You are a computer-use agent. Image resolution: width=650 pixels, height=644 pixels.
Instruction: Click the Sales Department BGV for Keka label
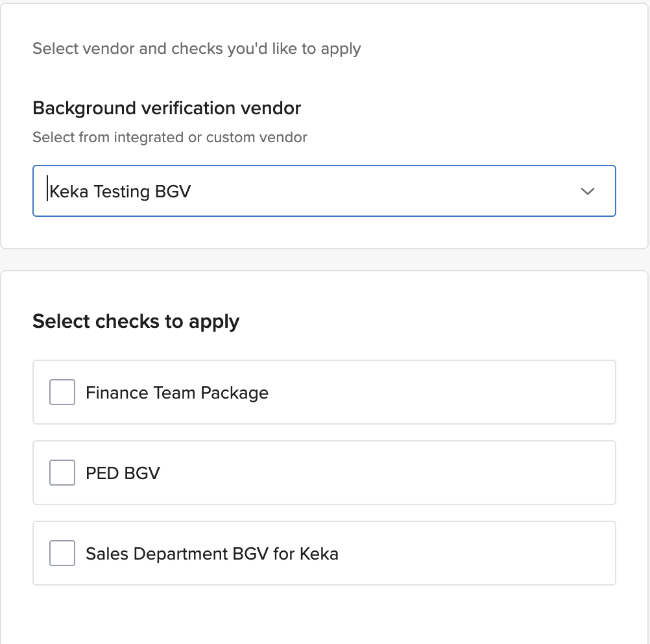tap(212, 554)
